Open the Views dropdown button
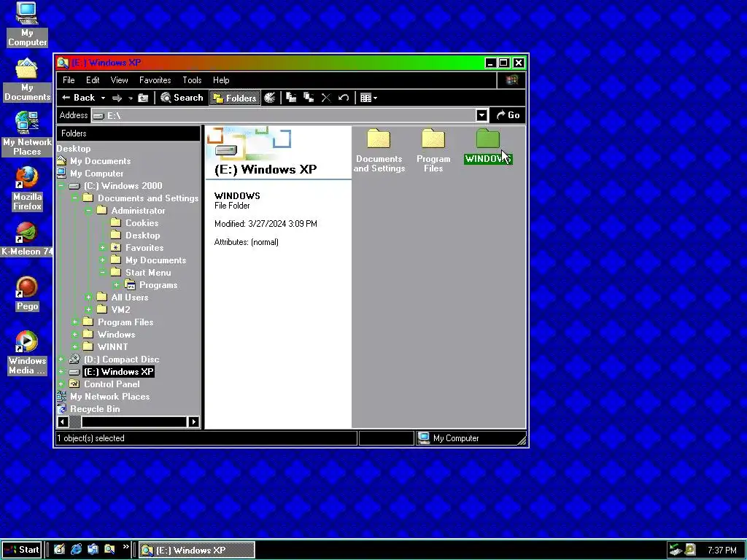 368,98
